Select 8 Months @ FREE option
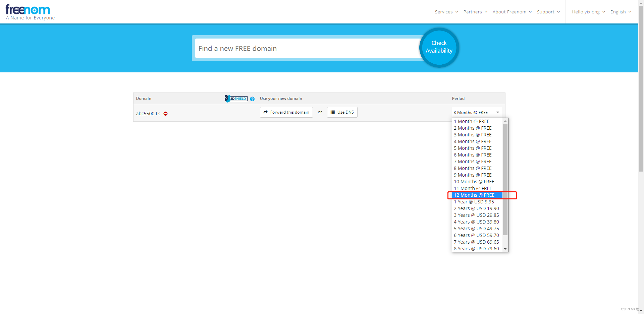This screenshot has width=644, height=314. pyautogui.click(x=478, y=168)
